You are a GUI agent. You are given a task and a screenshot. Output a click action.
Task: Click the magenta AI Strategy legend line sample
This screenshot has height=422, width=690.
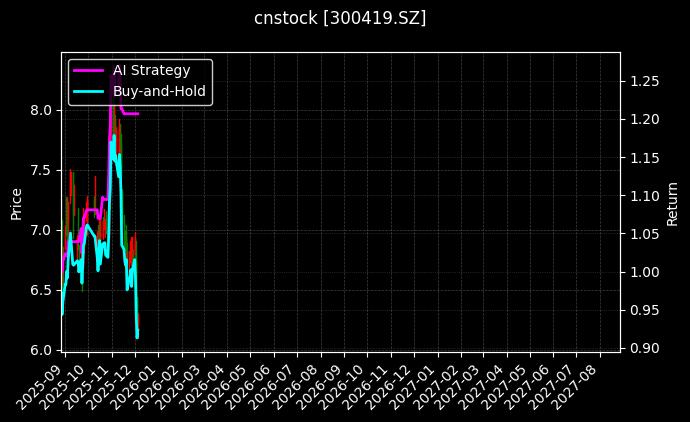[89, 70]
